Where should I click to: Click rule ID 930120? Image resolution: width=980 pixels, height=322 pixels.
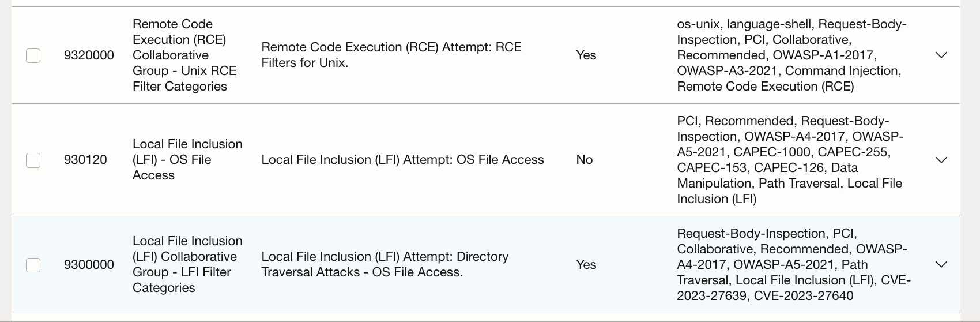85,160
